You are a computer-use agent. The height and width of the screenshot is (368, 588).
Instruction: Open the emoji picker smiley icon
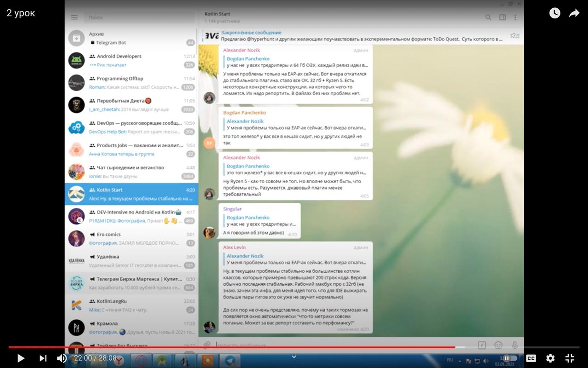[498, 345]
